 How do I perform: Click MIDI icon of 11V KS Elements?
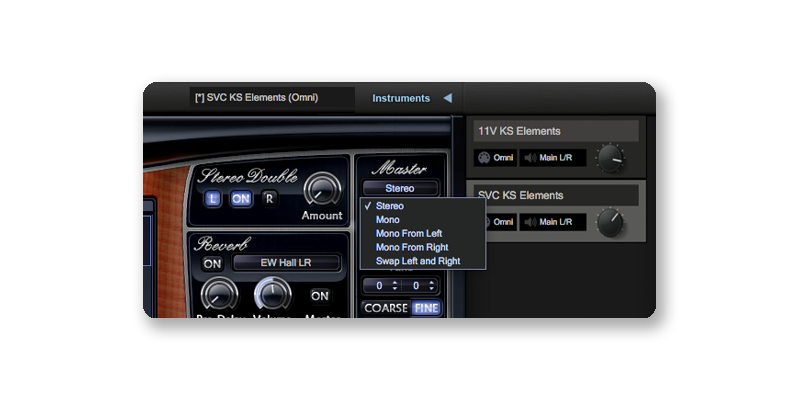pos(484,158)
